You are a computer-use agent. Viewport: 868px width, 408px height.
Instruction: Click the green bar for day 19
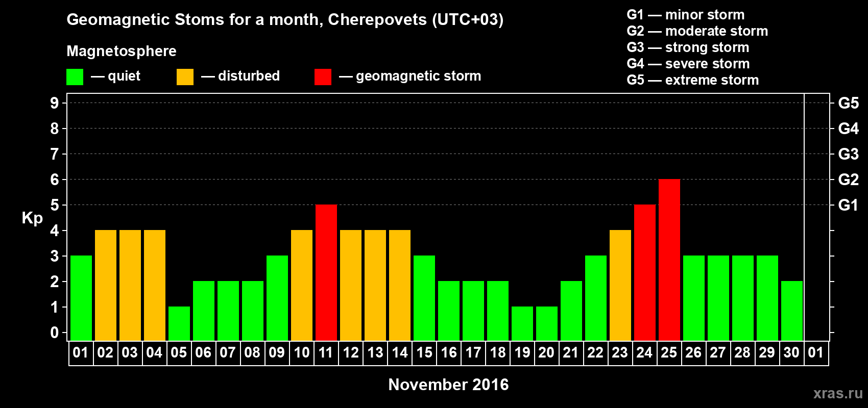click(522, 324)
